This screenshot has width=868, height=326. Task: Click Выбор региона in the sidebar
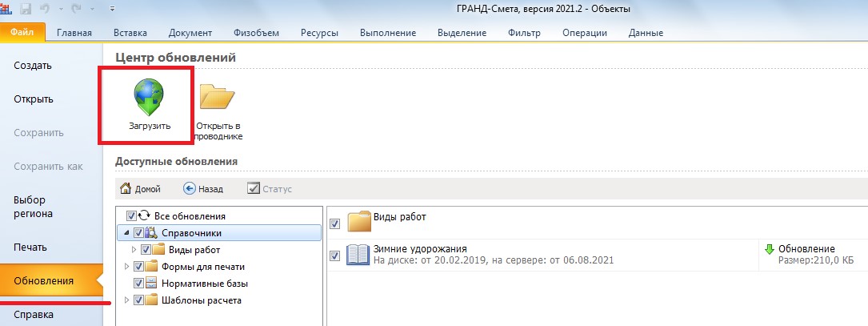point(34,207)
